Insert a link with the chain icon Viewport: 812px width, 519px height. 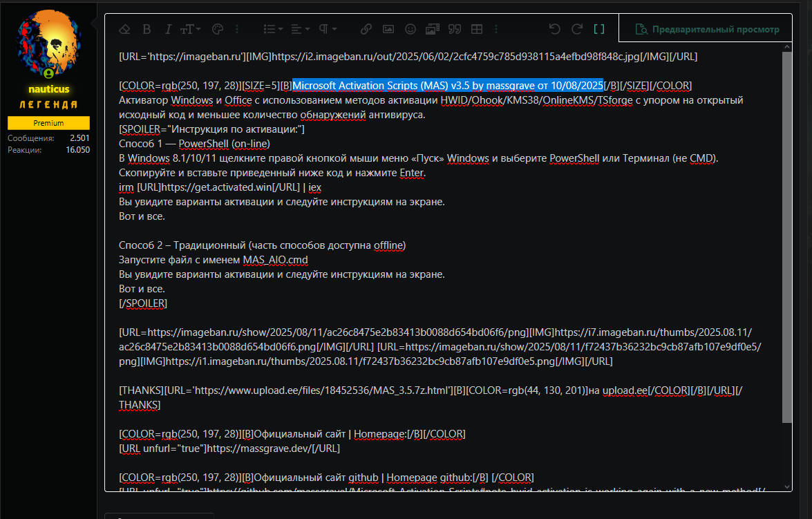pyautogui.click(x=366, y=30)
